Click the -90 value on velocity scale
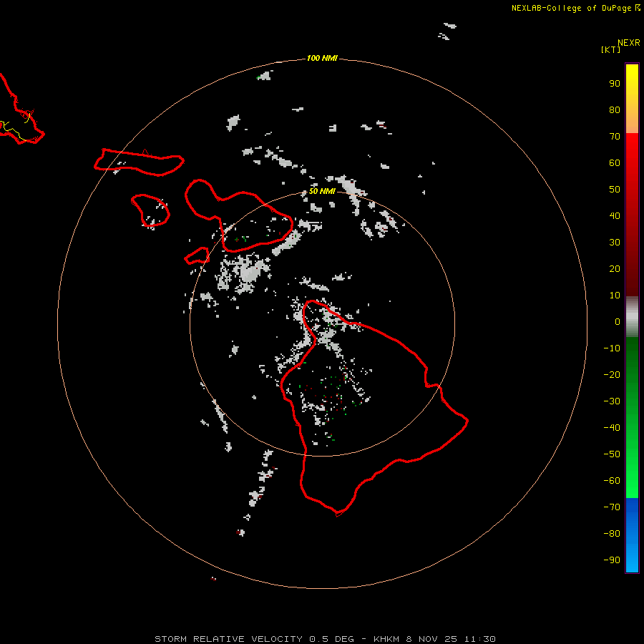644x644 pixels. click(x=612, y=560)
